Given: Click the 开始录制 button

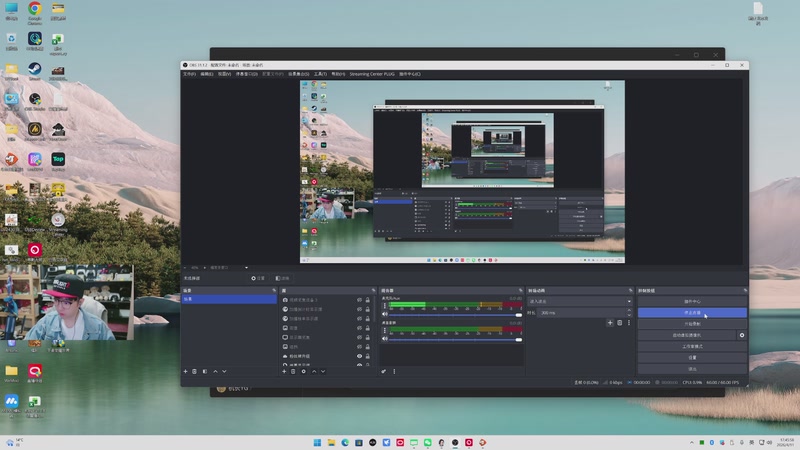Looking at the screenshot, I should tap(692, 324).
